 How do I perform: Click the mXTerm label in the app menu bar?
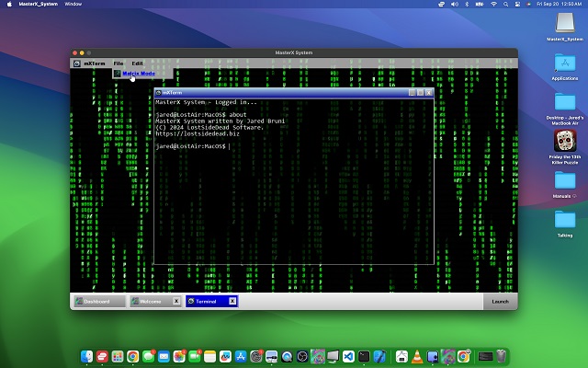point(94,63)
